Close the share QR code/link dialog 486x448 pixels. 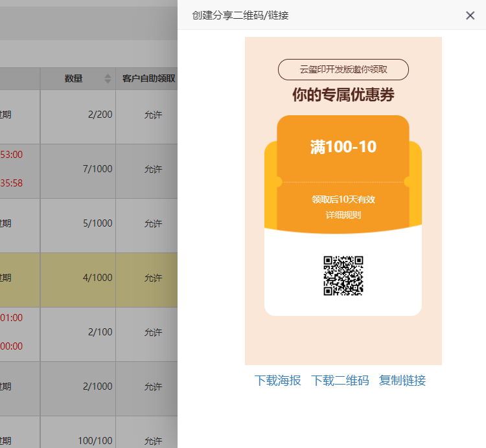point(470,15)
